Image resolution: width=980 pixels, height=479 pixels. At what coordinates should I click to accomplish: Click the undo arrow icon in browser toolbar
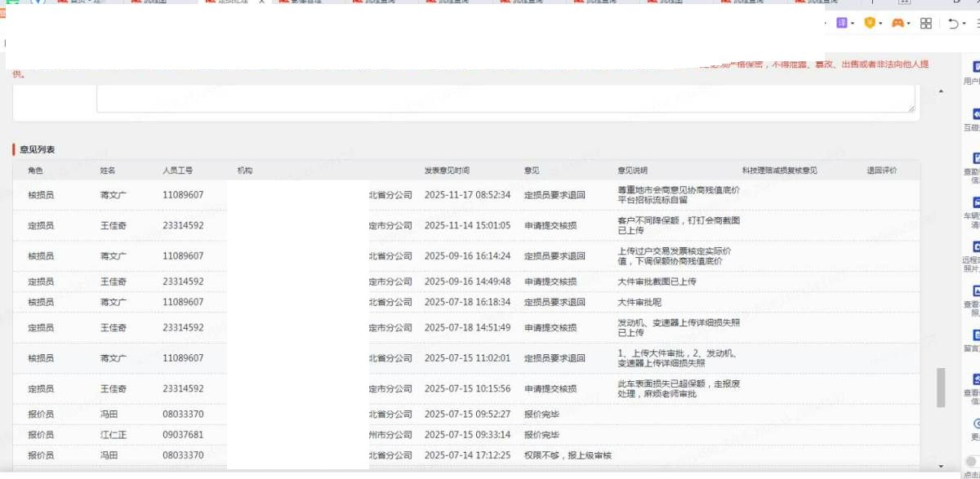953,24
